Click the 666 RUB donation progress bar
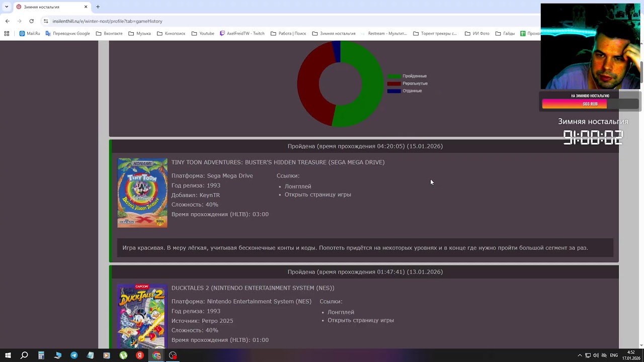Viewport: 644px width, 362px height. [590, 104]
